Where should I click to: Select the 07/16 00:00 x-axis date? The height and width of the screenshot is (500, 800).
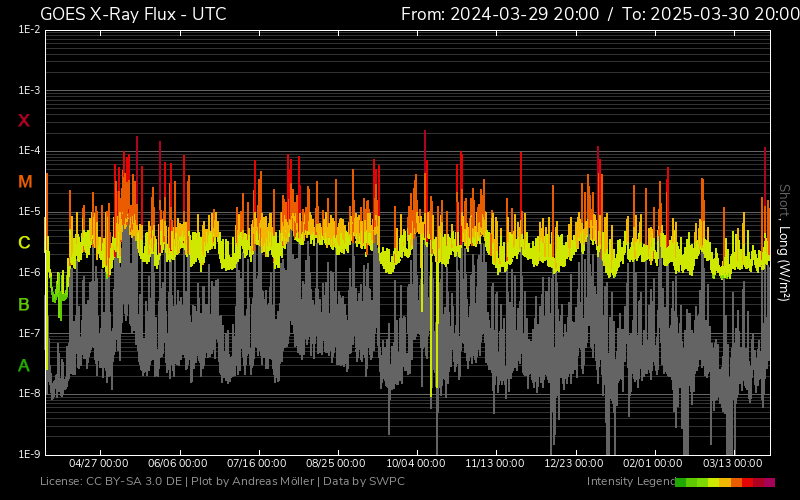(257, 464)
